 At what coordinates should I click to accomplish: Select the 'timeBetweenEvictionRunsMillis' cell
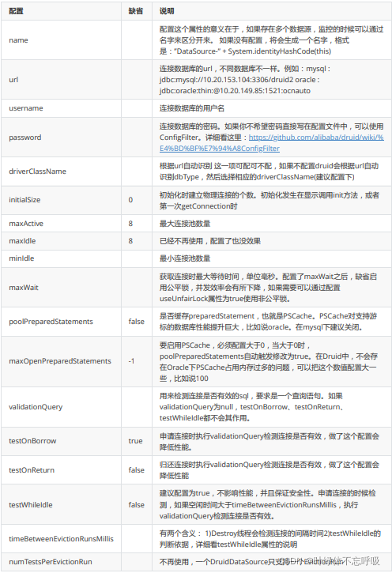62,539
